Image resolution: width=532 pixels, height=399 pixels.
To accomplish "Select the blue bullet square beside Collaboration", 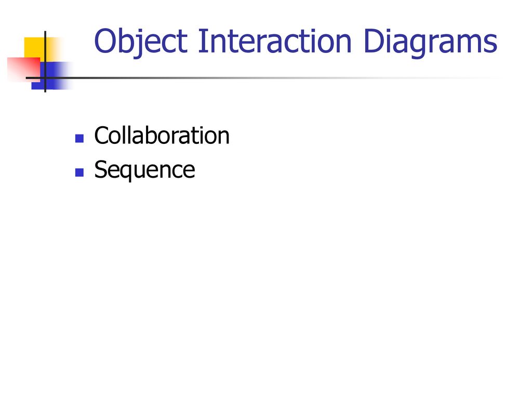I will [x=79, y=138].
